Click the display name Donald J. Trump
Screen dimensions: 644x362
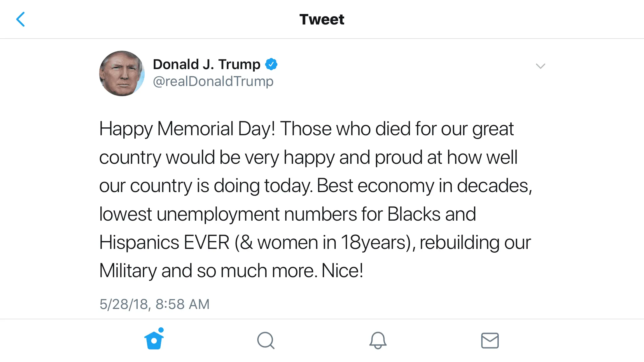(x=206, y=64)
